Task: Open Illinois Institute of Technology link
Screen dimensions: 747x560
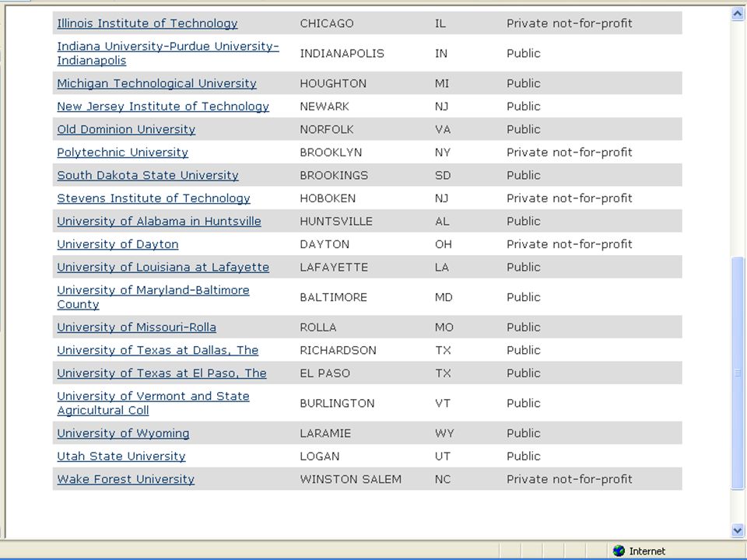Action: [147, 23]
